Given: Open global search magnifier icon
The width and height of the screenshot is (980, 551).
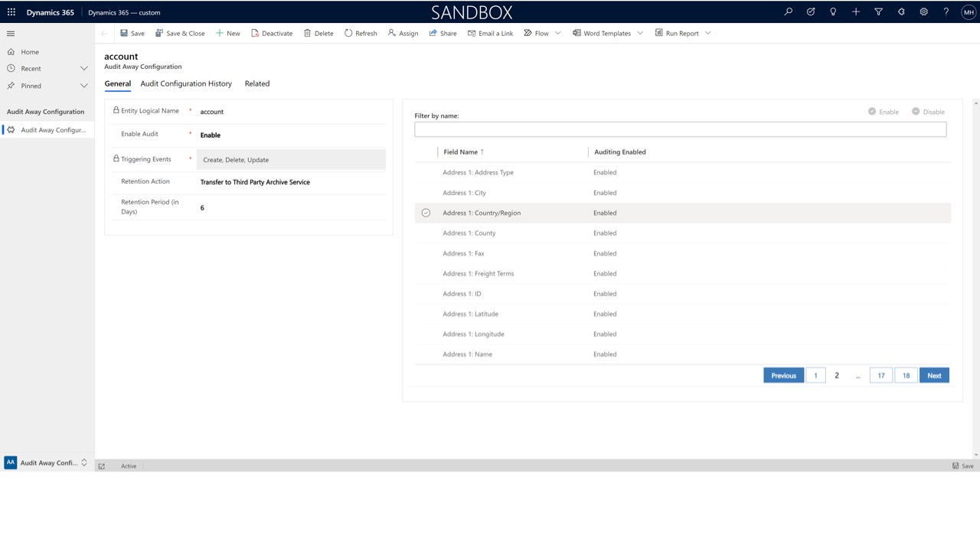Looking at the screenshot, I should coord(788,12).
